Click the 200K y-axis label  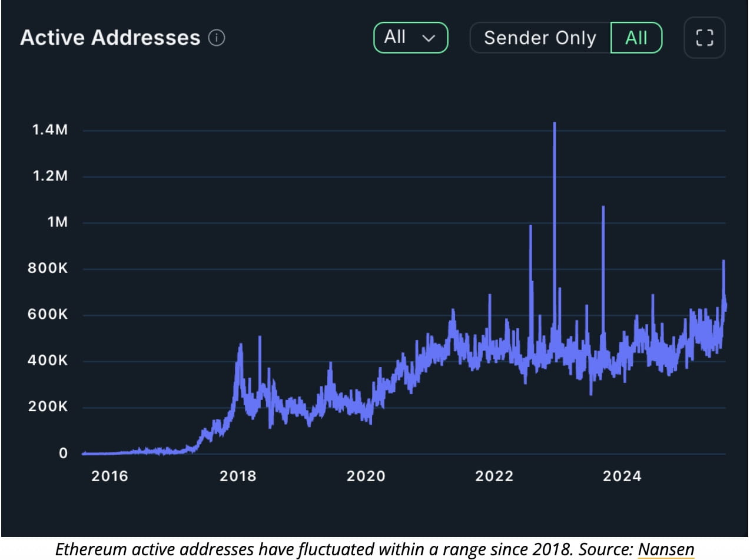[47, 407]
